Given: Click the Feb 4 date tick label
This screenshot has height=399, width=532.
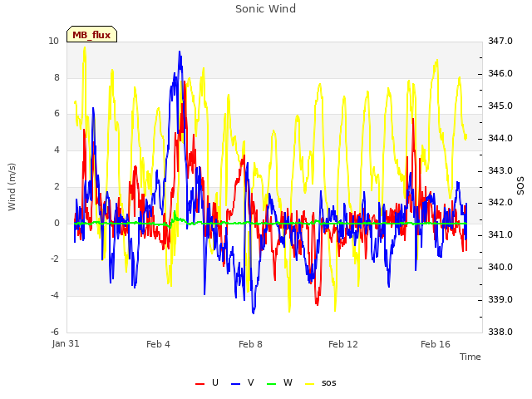Looking at the screenshot, I should point(158,344).
